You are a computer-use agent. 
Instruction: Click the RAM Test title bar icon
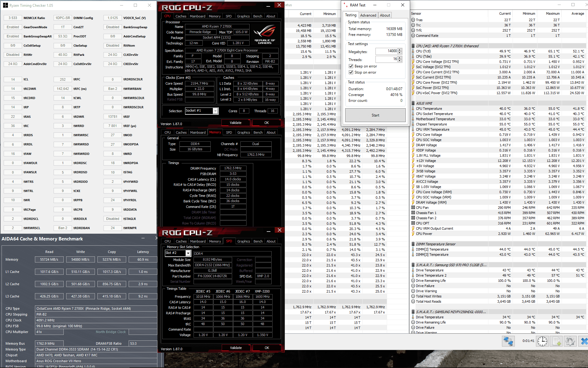346,5
